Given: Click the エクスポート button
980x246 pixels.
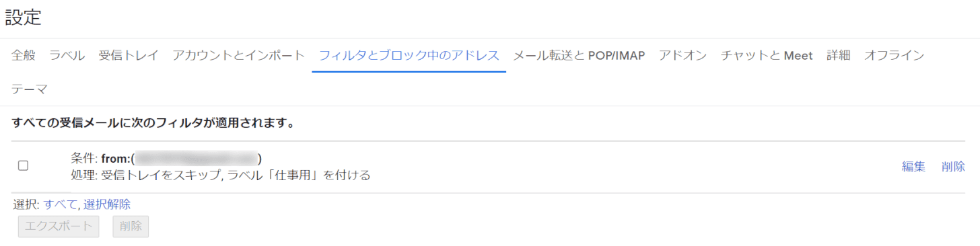Looking at the screenshot, I should click(59, 227).
